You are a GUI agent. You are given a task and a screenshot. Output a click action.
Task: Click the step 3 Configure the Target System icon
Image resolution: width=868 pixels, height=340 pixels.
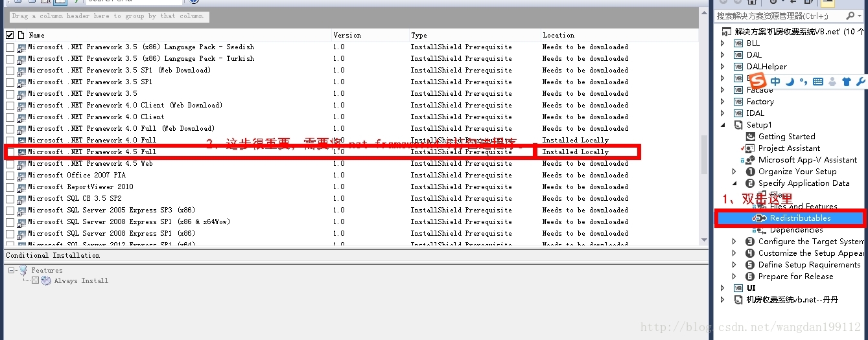pos(751,242)
